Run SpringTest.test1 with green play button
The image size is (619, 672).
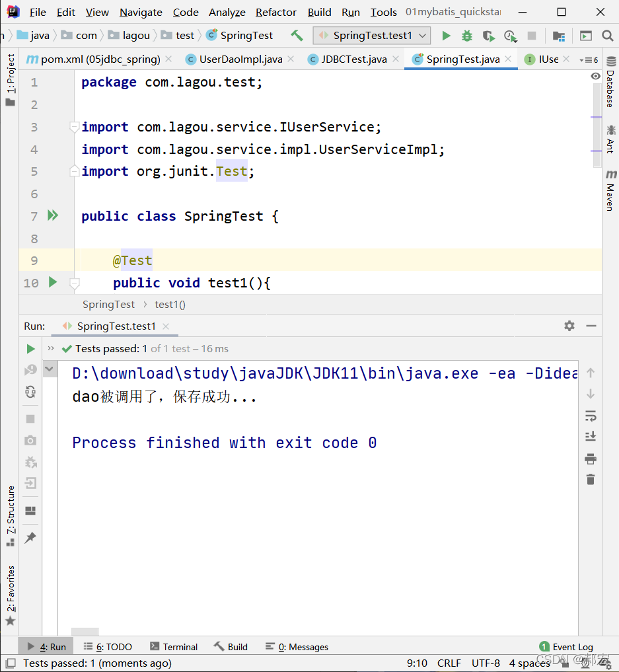click(446, 36)
